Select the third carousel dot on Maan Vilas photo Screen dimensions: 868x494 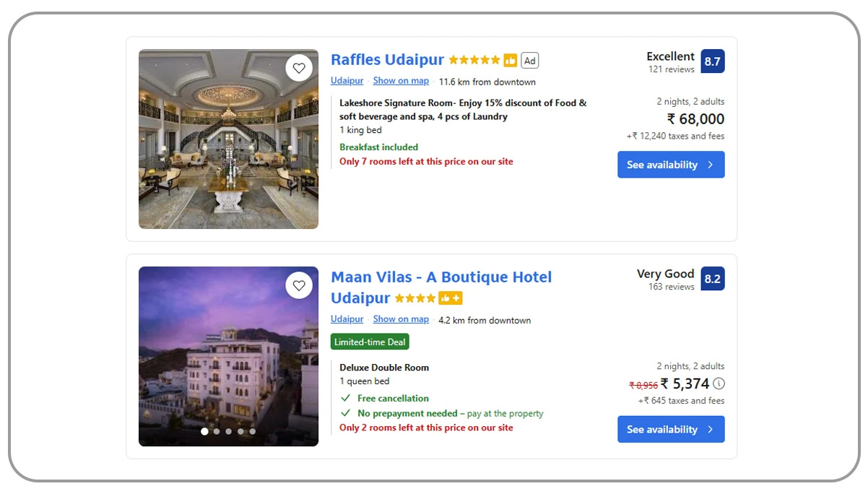229,430
